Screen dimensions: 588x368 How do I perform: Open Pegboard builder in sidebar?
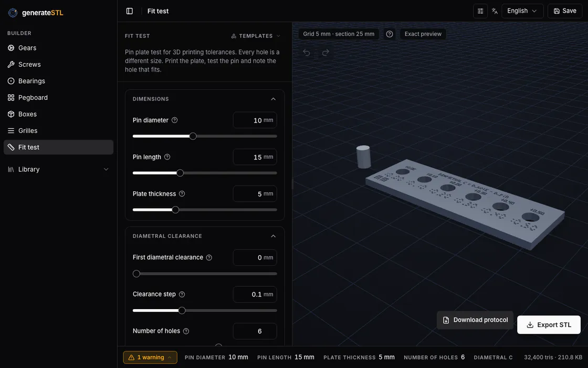[x=58, y=98]
